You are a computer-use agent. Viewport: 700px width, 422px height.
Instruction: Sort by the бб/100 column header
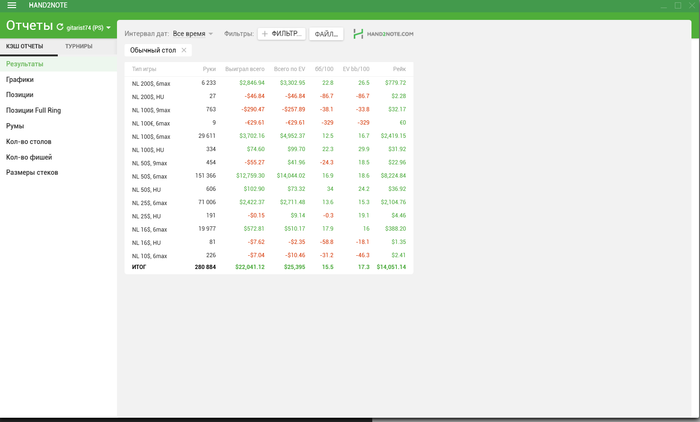point(324,69)
